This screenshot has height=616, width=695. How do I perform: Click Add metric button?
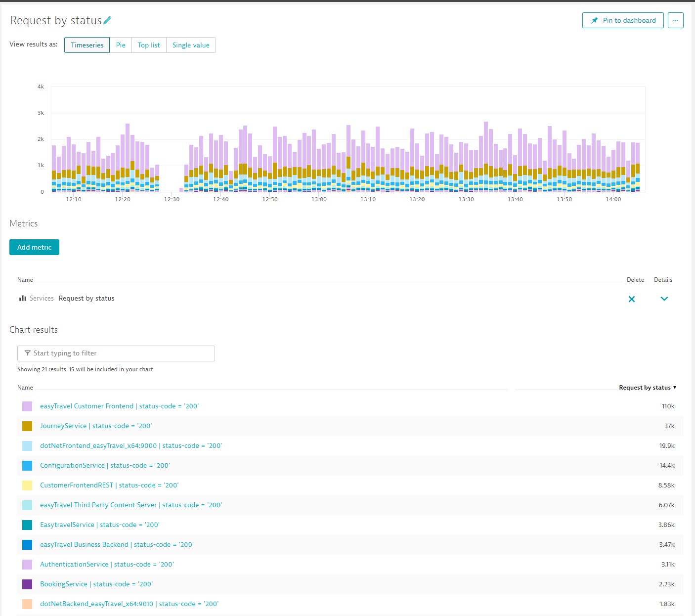pyautogui.click(x=34, y=247)
